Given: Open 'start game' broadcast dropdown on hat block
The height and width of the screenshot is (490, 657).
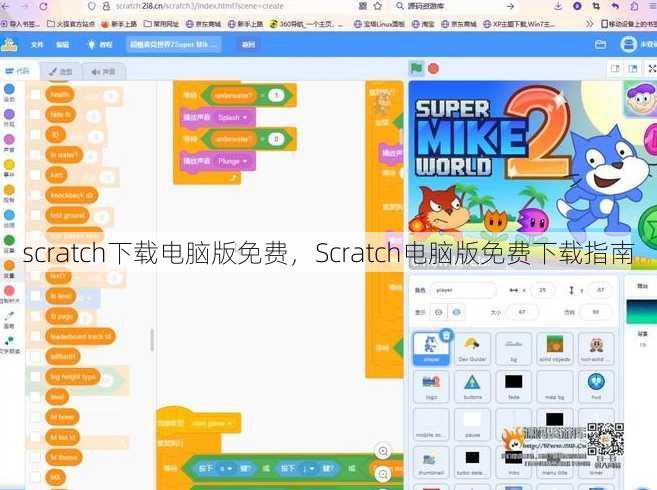Looking at the screenshot, I should 212,423.
